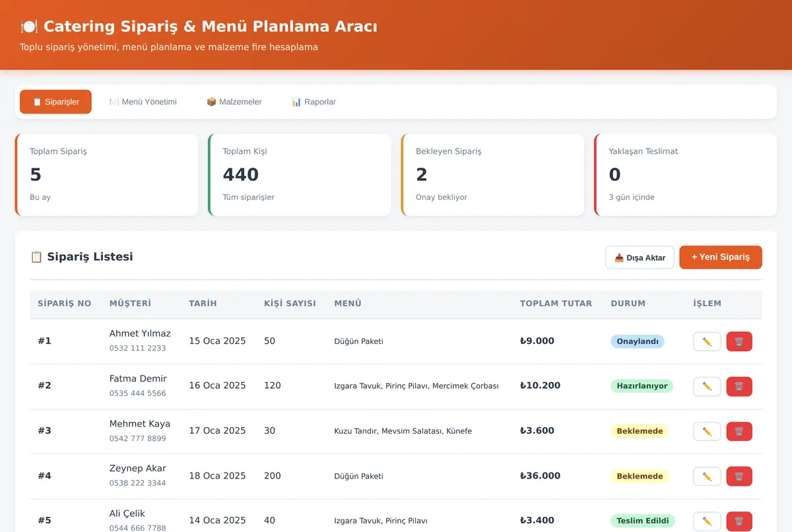The width and height of the screenshot is (792, 532).
Task: Edit order #1 with the pencil icon
Action: (707, 341)
